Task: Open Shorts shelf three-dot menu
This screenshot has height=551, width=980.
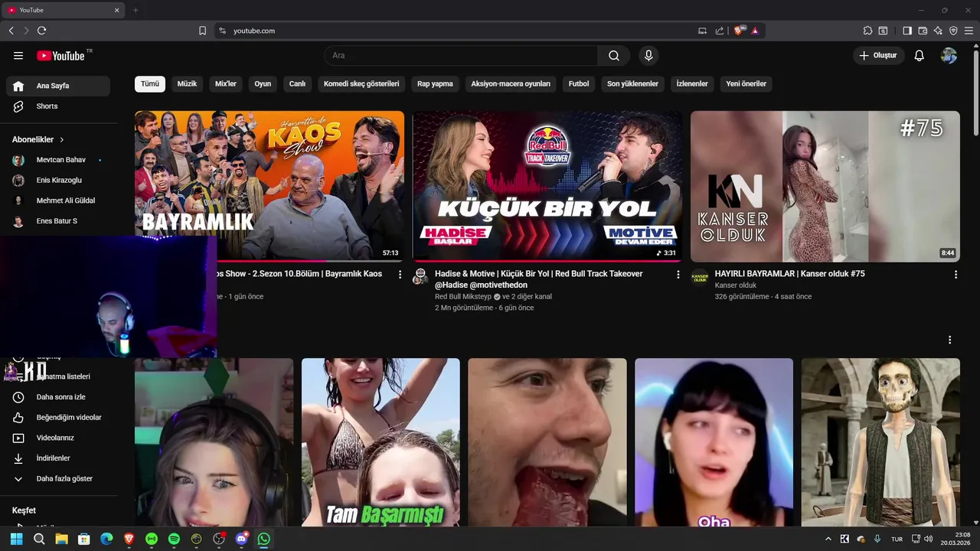Action: (950, 340)
